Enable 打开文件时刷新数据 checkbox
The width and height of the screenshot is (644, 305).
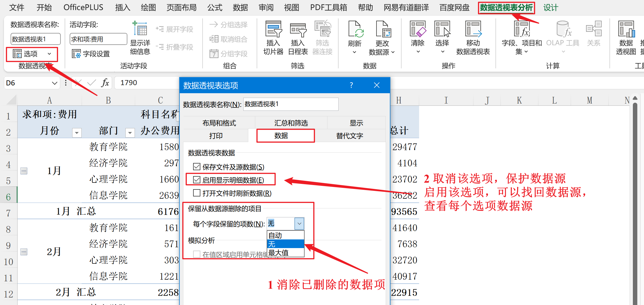coord(197,193)
